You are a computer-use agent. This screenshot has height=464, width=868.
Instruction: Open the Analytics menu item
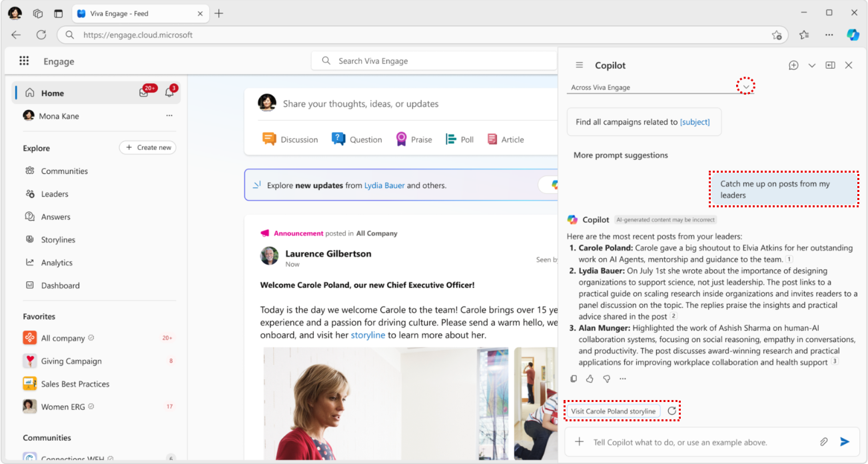click(57, 263)
